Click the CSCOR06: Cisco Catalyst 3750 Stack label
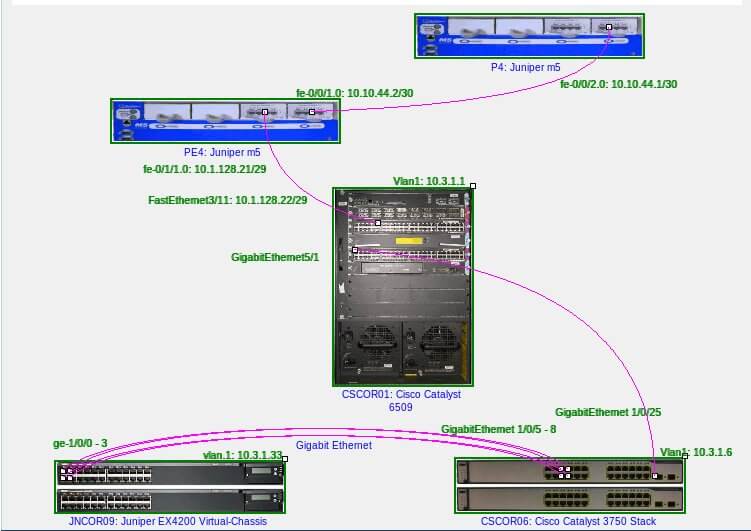This screenshot has height=531, width=751. [x=569, y=521]
